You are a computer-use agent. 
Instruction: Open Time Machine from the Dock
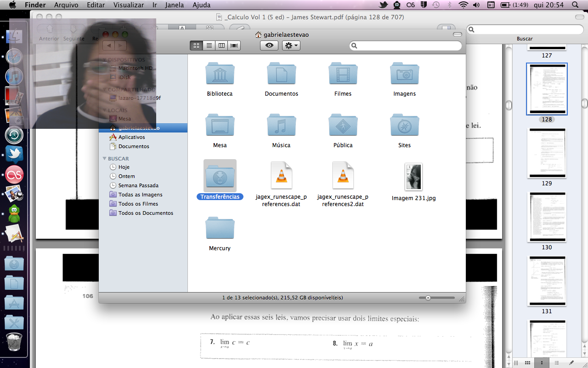click(x=14, y=135)
